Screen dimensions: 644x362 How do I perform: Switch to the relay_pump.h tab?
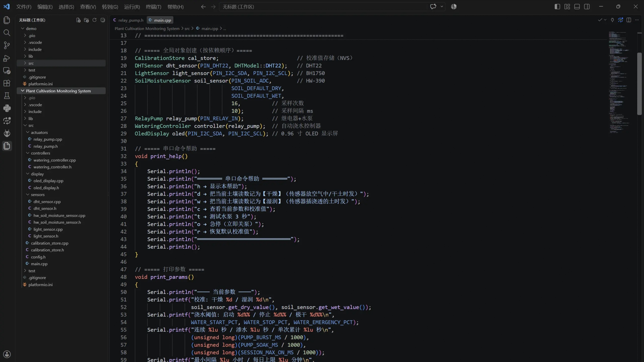pyautogui.click(x=128, y=20)
